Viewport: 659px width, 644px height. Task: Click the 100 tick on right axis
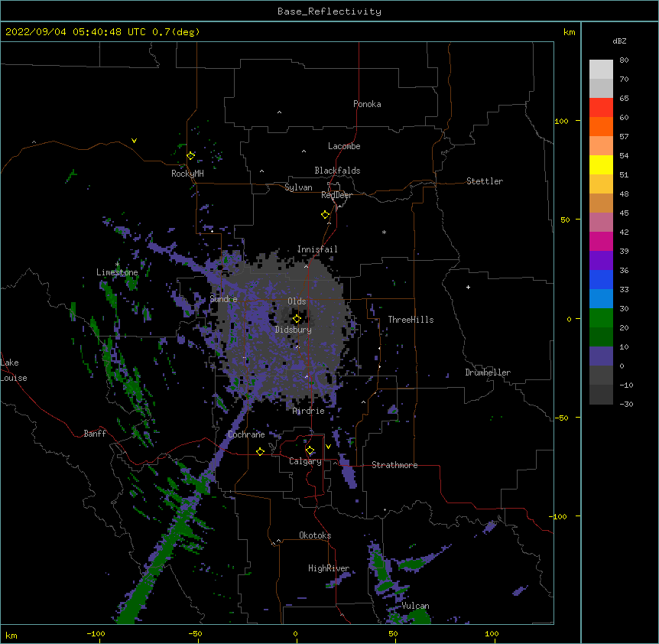tap(561, 122)
